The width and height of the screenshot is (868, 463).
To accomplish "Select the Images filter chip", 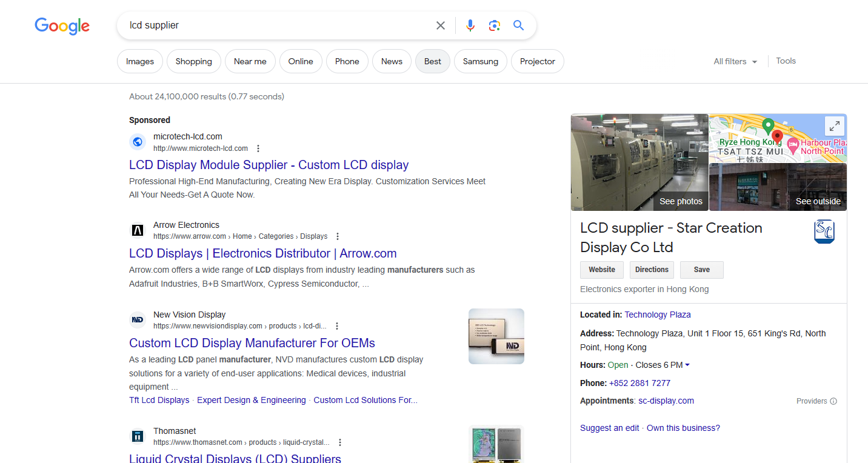I will coord(140,61).
